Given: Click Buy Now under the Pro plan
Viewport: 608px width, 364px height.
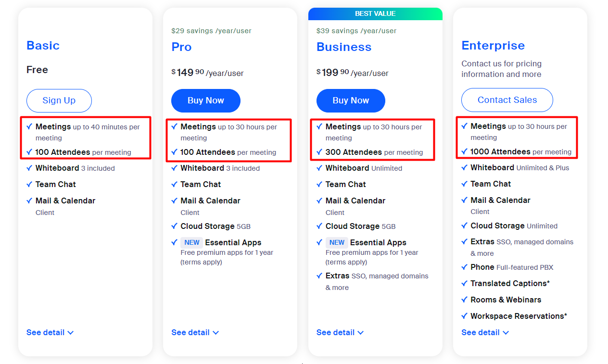Looking at the screenshot, I should (205, 100).
